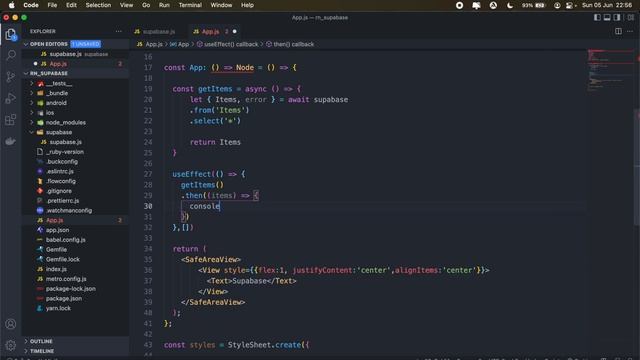Open the File menu
This screenshot has width=640, height=360.
coord(52,5)
